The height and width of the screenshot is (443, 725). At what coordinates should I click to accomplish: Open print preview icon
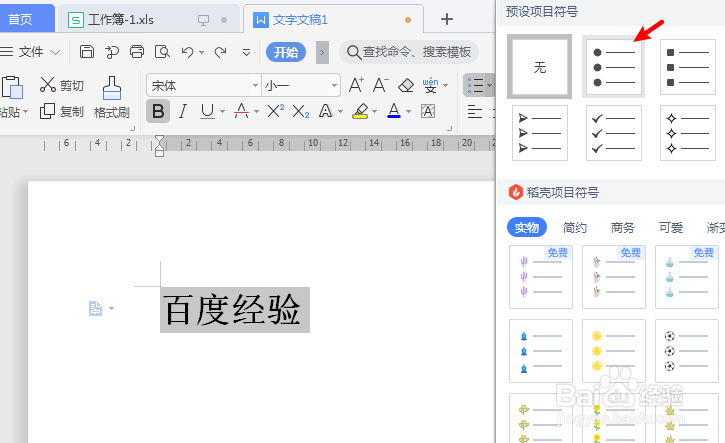tap(162, 51)
